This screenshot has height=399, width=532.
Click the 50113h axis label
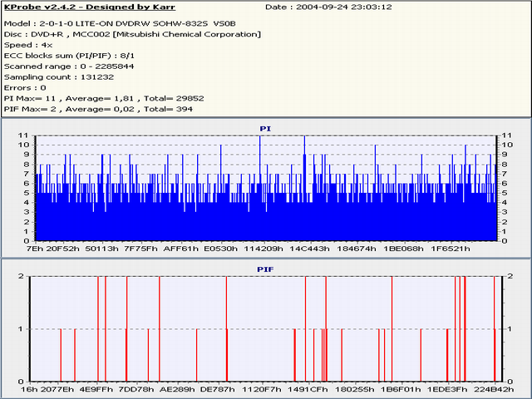click(x=101, y=249)
